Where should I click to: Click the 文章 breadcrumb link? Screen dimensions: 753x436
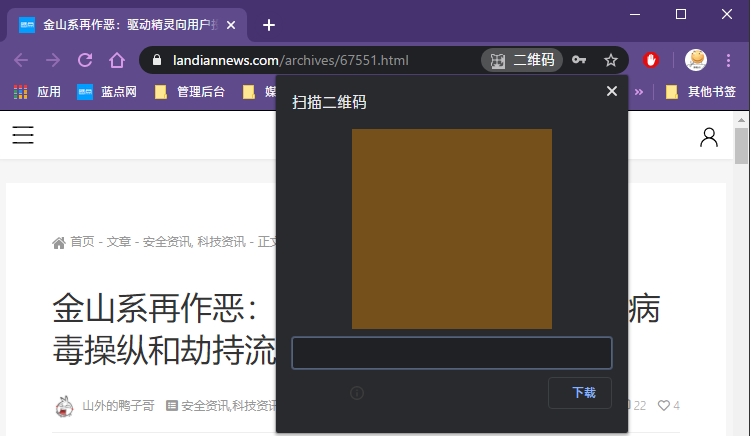(119, 242)
